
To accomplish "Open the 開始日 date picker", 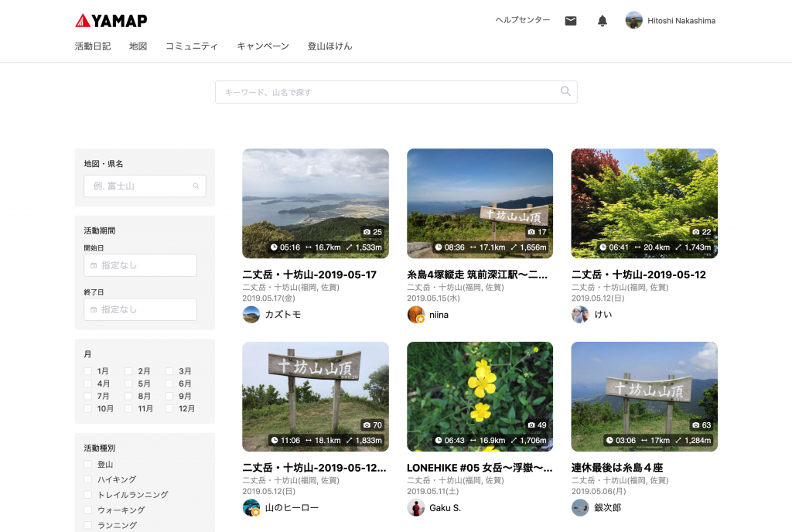I will (x=140, y=265).
